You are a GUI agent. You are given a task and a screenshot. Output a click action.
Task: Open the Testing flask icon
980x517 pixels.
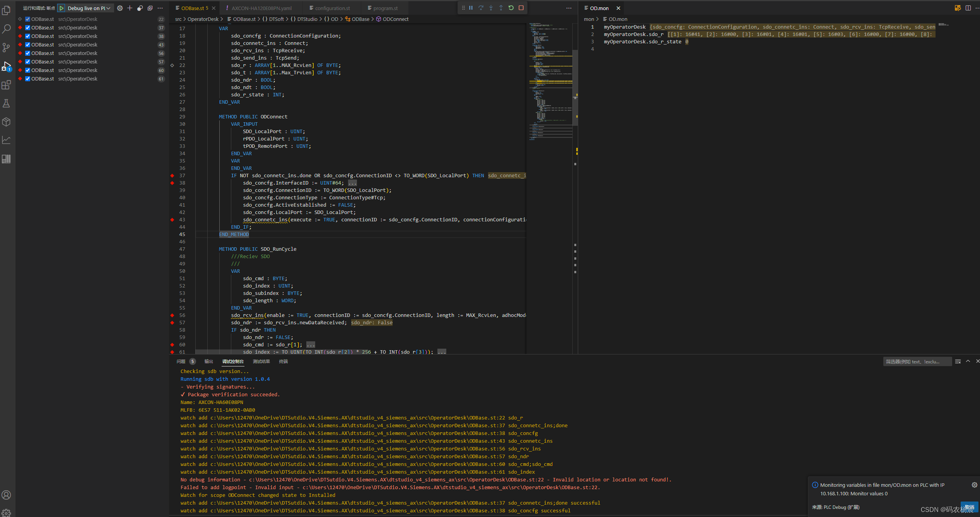point(6,103)
